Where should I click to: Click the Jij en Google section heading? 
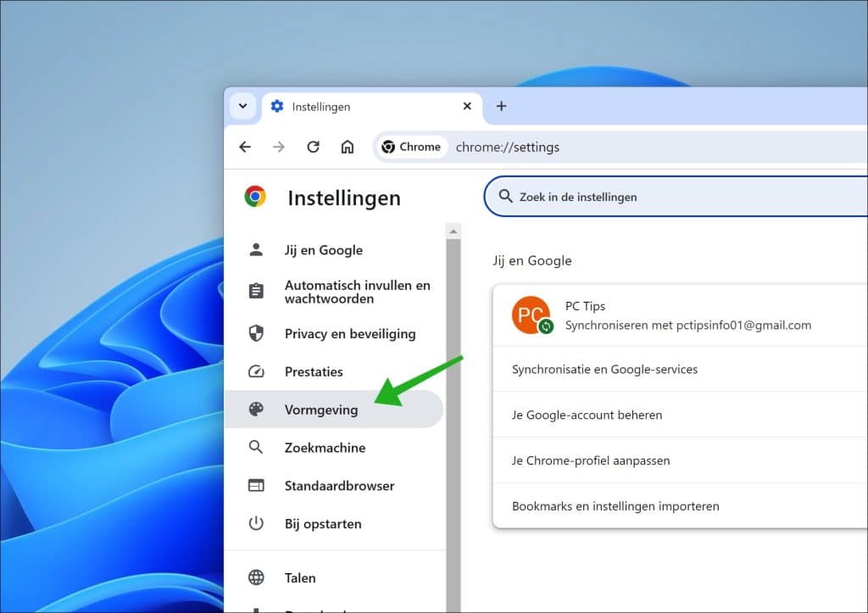click(532, 261)
